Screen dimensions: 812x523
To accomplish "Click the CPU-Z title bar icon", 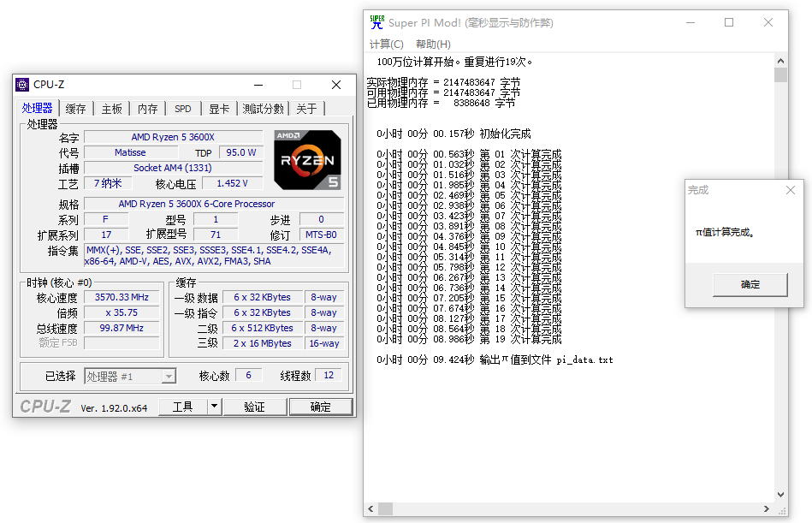I will click(x=23, y=85).
